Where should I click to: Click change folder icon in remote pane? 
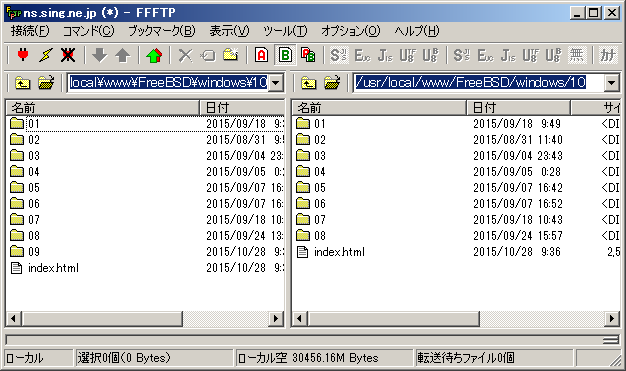click(332, 83)
